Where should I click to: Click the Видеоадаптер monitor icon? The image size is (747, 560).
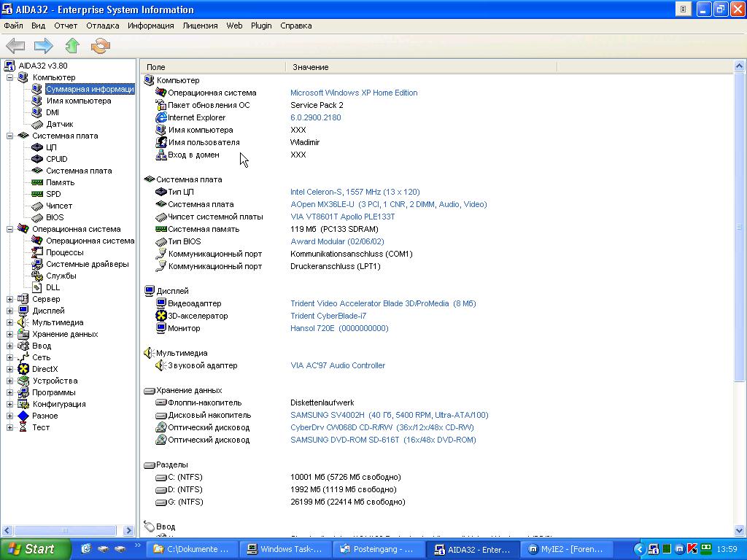click(161, 303)
